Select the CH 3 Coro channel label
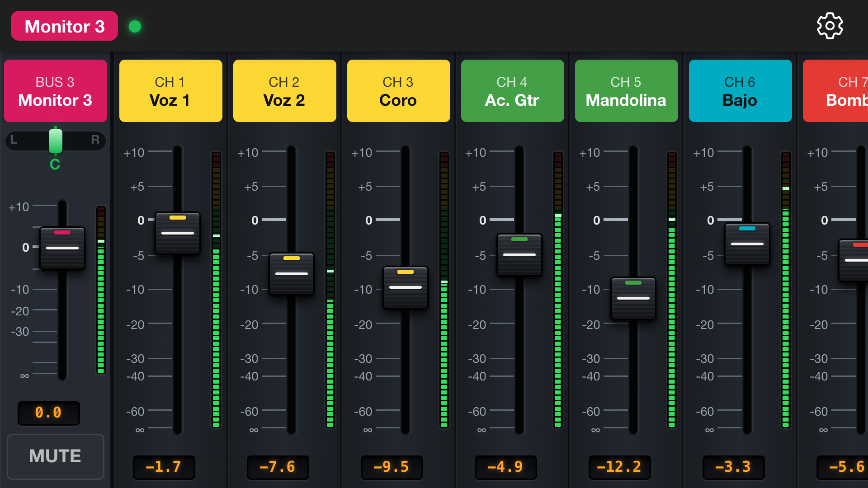868x488 pixels. pyautogui.click(x=399, y=91)
